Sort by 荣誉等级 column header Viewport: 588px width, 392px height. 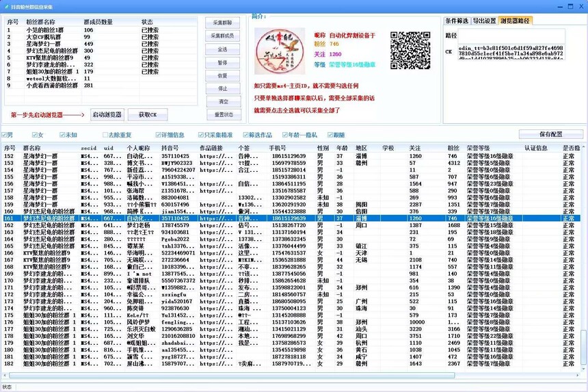(x=478, y=148)
